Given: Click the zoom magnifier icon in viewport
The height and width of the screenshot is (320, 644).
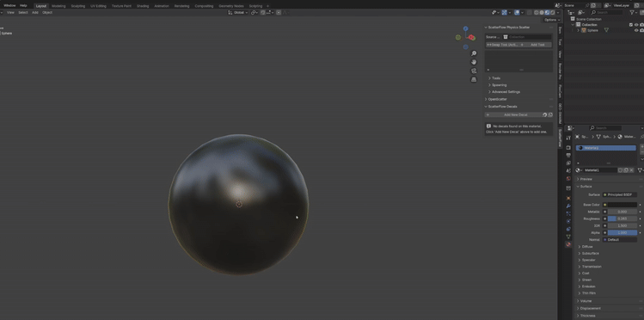Looking at the screenshot, I should [474, 53].
